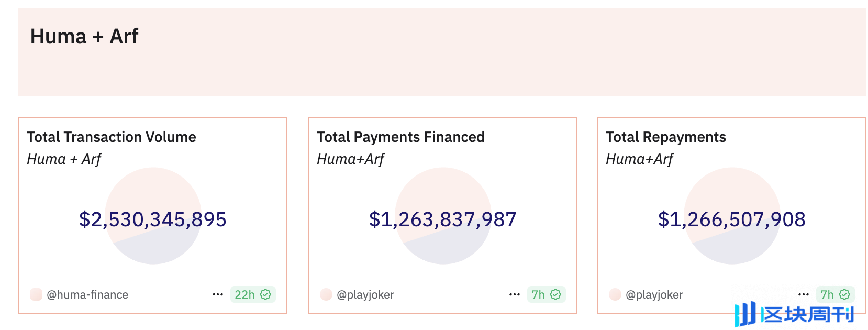Open the Total Payments Financed three-dot menu

pos(514,294)
